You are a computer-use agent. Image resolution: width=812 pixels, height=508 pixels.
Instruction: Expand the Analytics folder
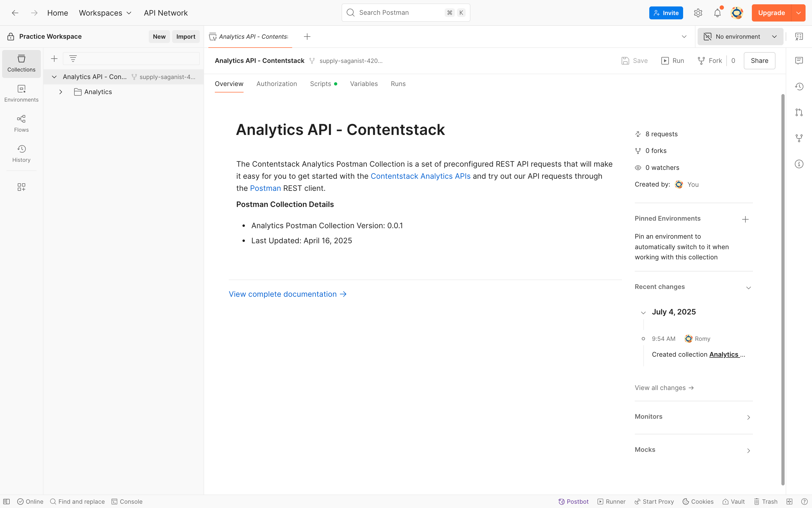pos(61,92)
